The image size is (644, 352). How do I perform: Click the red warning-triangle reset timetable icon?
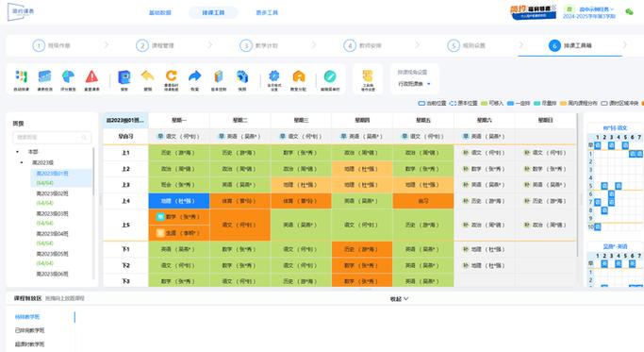[x=91, y=76]
